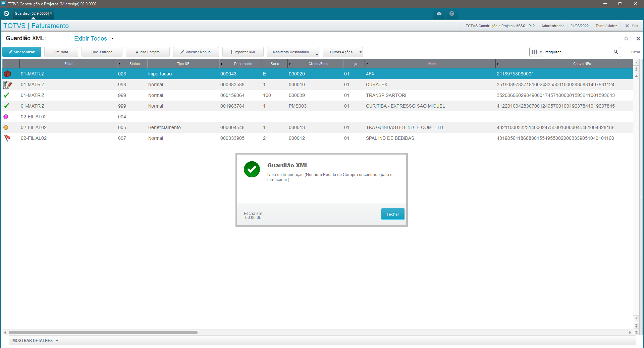Screen dimensions: 644x348
Task: Open the mail envelope icon
Action: click(439, 13)
